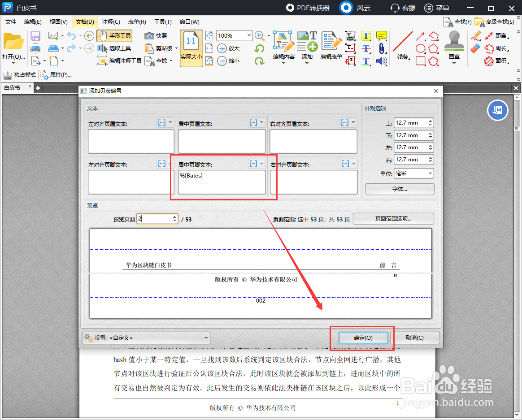Viewport: 522px width, 420px height.
Task: Open the 视图(V) menu
Action: [58, 22]
